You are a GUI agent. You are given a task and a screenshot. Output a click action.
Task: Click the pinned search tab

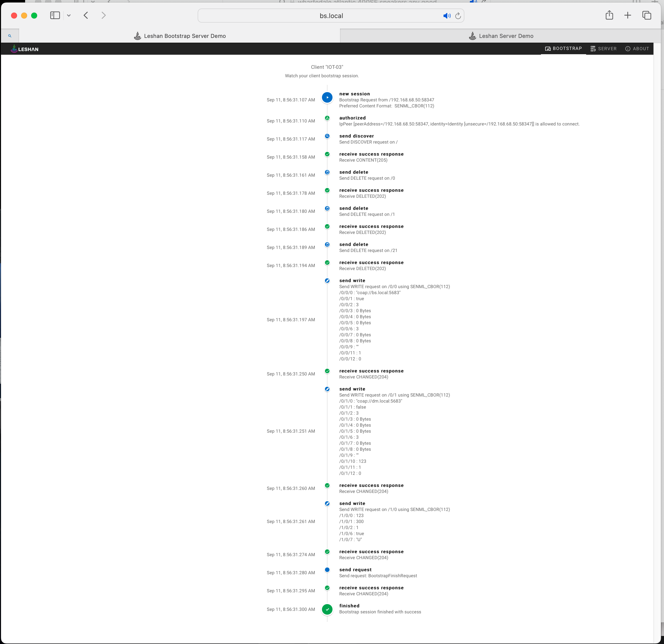[x=10, y=36]
